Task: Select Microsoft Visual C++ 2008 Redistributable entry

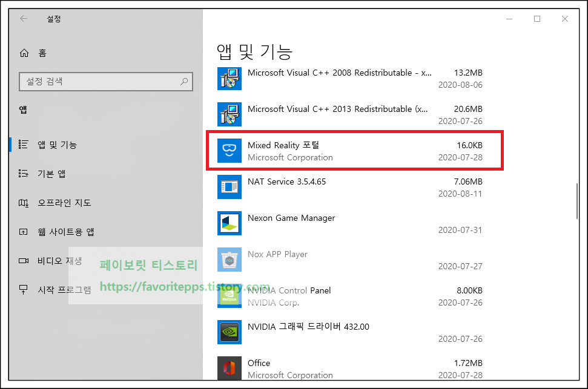Action: coord(339,73)
